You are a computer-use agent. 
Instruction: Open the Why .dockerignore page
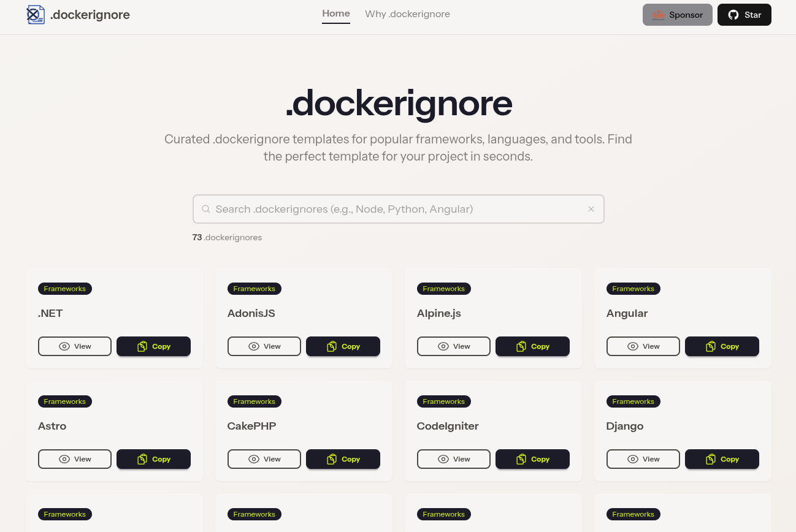[x=407, y=13]
